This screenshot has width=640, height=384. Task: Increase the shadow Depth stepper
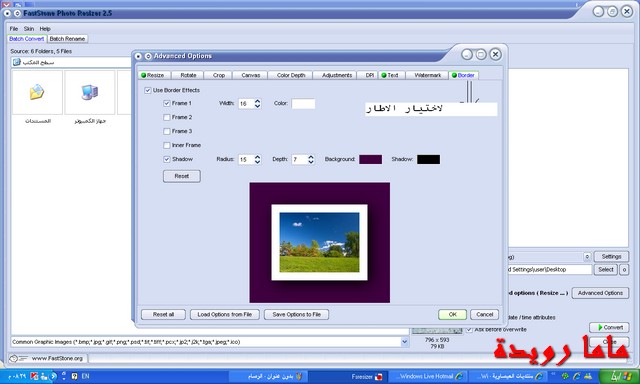[x=311, y=157]
